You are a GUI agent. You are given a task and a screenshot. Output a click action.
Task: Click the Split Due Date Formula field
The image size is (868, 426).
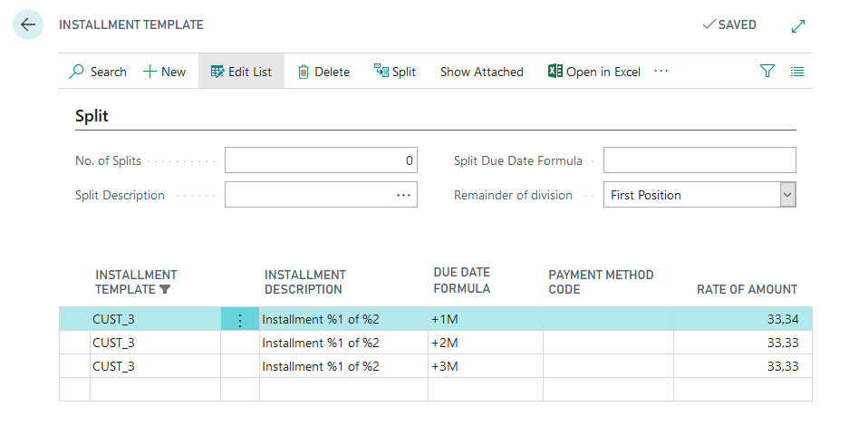pyautogui.click(x=699, y=160)
